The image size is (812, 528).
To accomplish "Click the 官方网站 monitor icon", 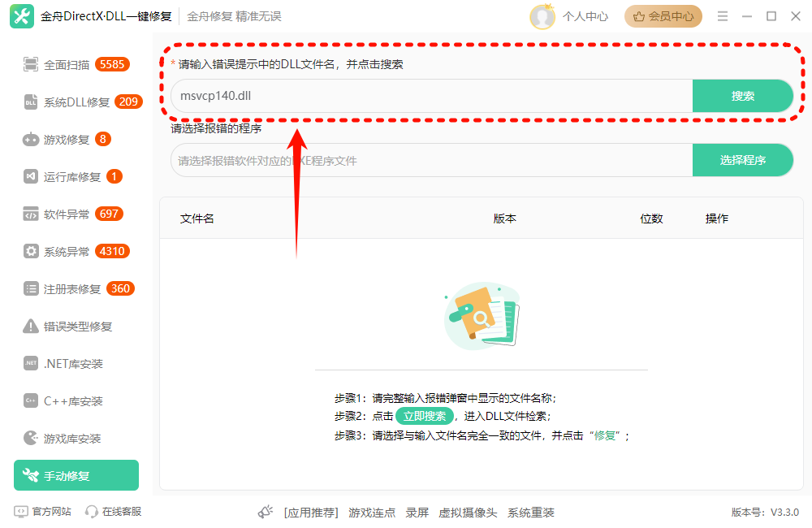I will tap(21, 512).
